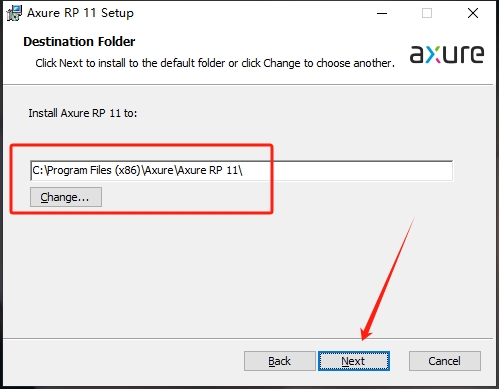Place cursor after "Axure RP 11\" in path
Screen dimensions: 499x389
[x=243, y=170]
